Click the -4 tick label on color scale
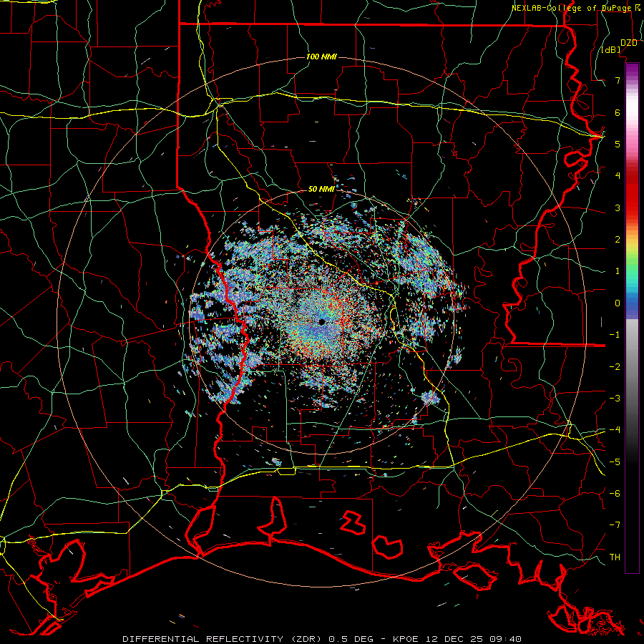644x644 pixels. [x=615, y=430]
